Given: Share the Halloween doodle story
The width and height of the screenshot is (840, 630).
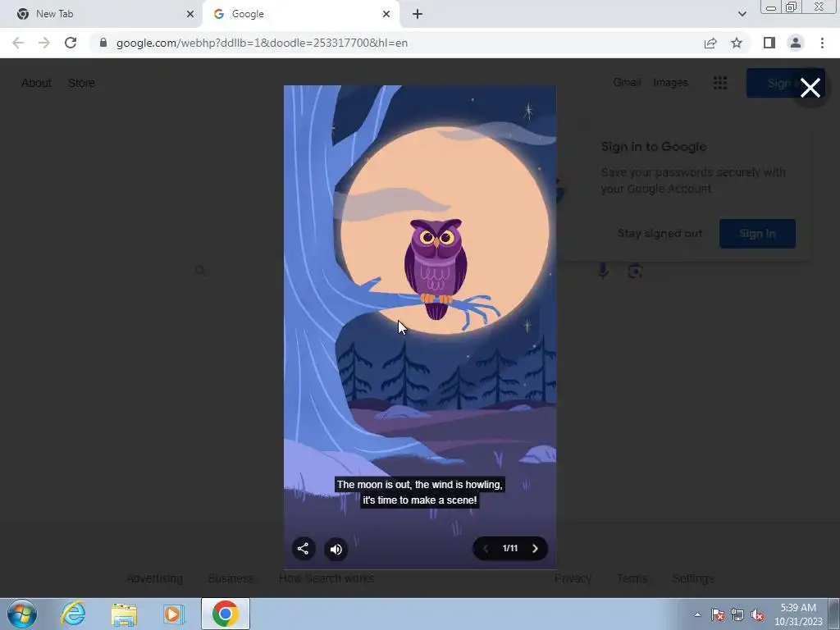Looking at the screenshot, I should point(304,549).
